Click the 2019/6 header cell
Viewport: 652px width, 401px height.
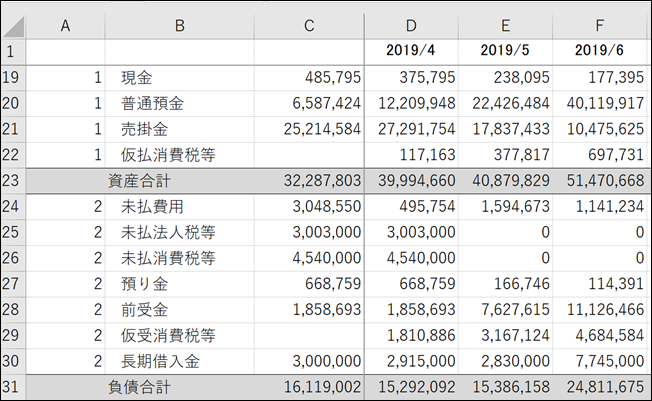(x=600, y=51)
